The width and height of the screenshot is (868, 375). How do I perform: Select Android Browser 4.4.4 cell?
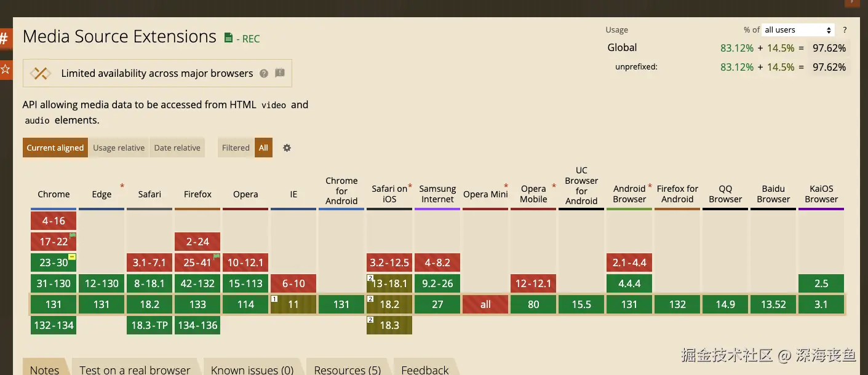click(629, 283)
